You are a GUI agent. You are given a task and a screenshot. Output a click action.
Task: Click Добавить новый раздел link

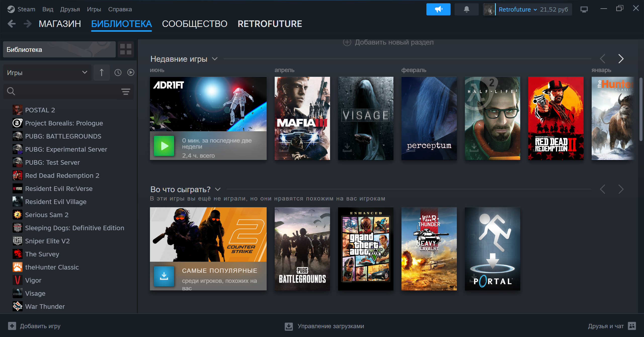point(394,42)
